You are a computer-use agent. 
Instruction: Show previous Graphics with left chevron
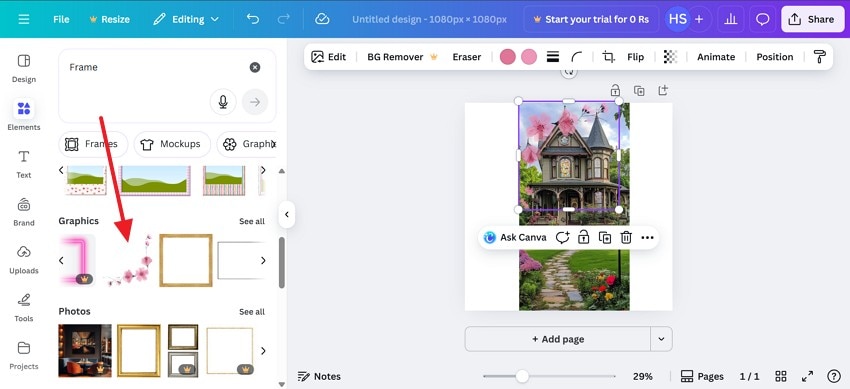click(x=61, y=261)
